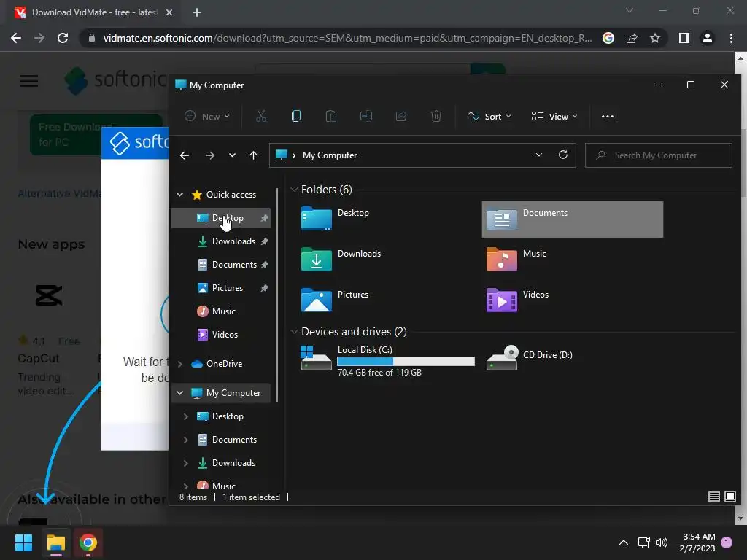The image size is (747, 560).
Task: Select the CD Drive (D:) icon
Action: pyautogui.click(x=502, y=357)
